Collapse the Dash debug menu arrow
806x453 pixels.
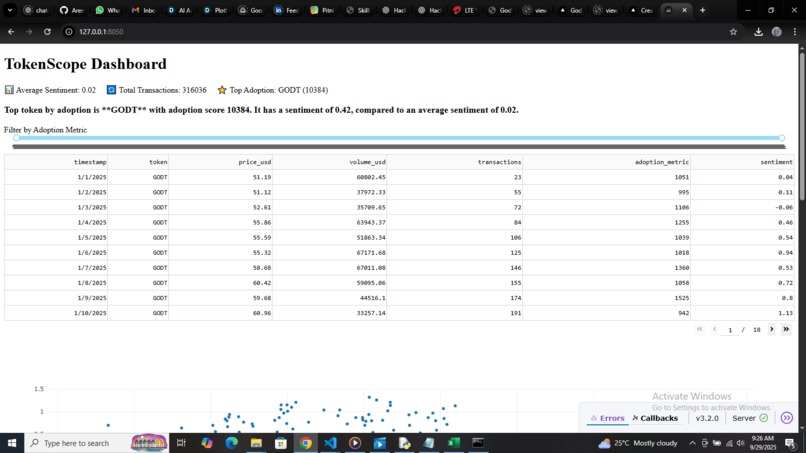pyautogui.click(x=787, y=418)
